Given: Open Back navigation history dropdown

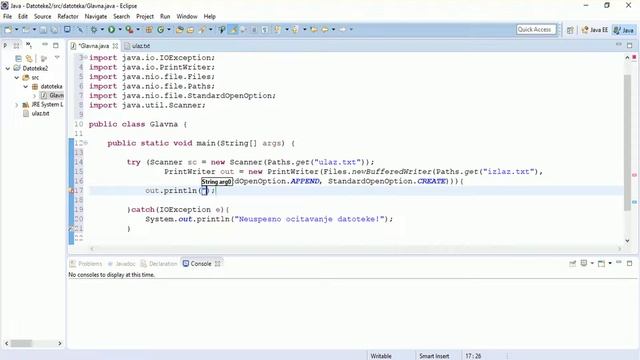Looking at the screenshot, I should tap(333, 29).
